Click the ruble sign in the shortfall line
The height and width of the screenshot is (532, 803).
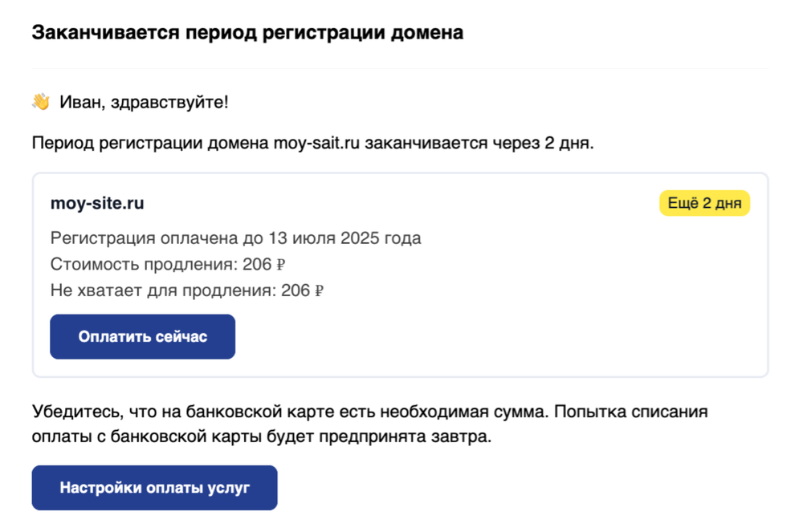[x=319, y=291]
